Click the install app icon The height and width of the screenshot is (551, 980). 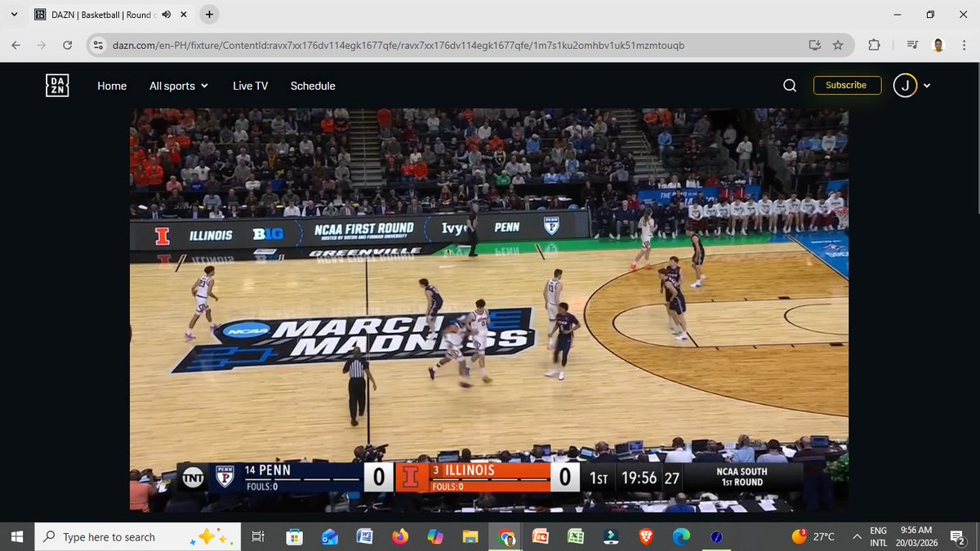pyautogui.click(x=814, y=46)
